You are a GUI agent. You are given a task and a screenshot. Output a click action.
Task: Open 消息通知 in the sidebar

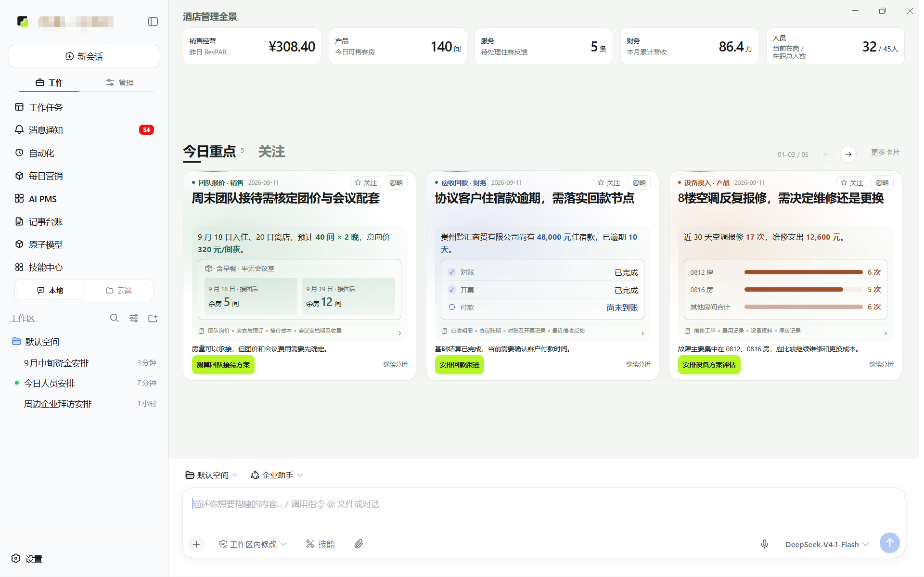[x=84, y=130]
